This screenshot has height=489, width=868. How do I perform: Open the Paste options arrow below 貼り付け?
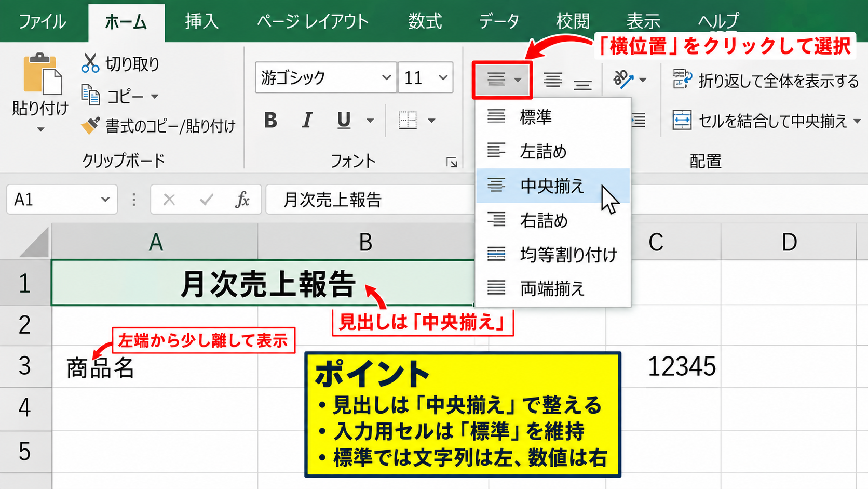click(x=40, y=129)
